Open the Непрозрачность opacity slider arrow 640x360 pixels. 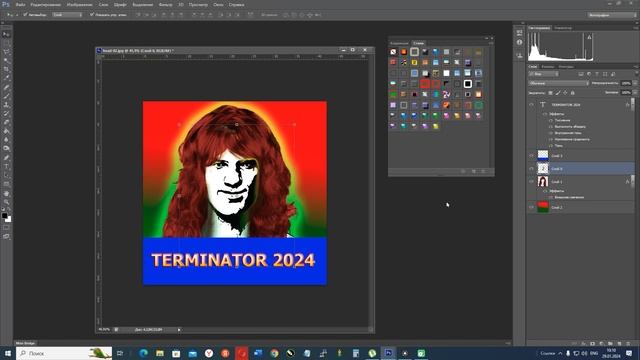coord(635,83)
